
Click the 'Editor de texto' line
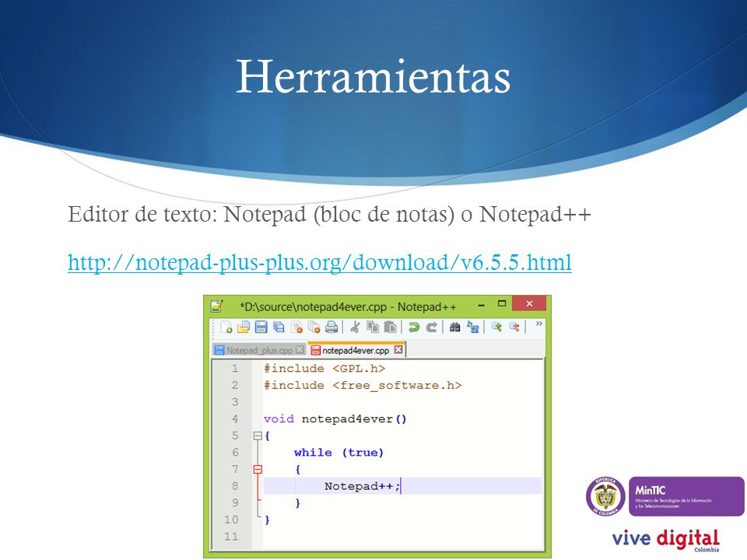click(x=329, y=215)
